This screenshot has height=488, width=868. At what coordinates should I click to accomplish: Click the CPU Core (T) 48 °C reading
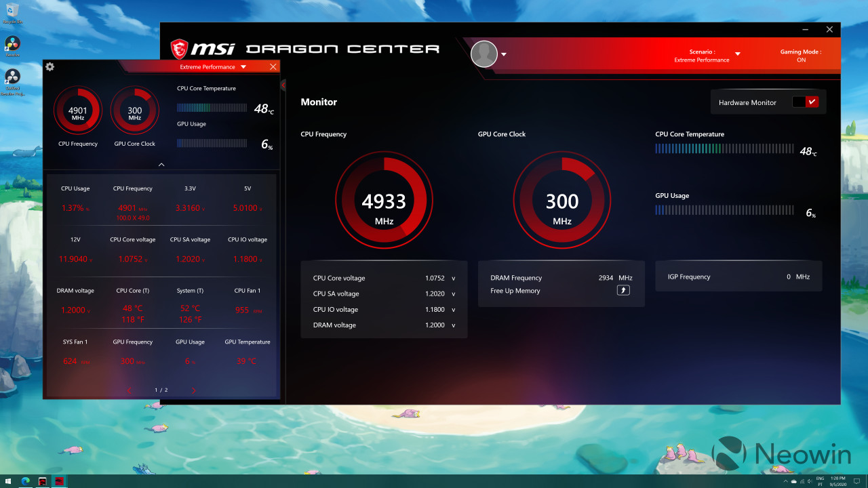coord(133,308)
